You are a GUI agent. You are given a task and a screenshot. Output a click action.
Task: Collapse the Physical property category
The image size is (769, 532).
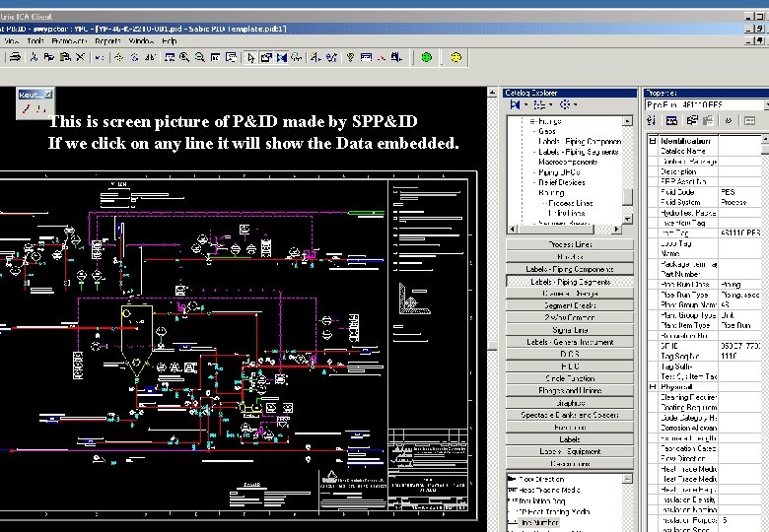pyautogui.click(x=652, y=387)
